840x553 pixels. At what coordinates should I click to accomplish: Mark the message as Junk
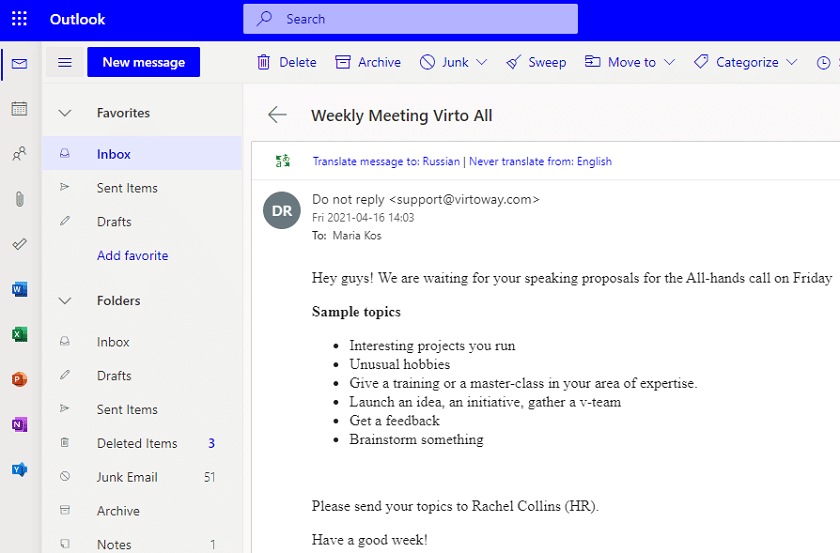(445, 62)
